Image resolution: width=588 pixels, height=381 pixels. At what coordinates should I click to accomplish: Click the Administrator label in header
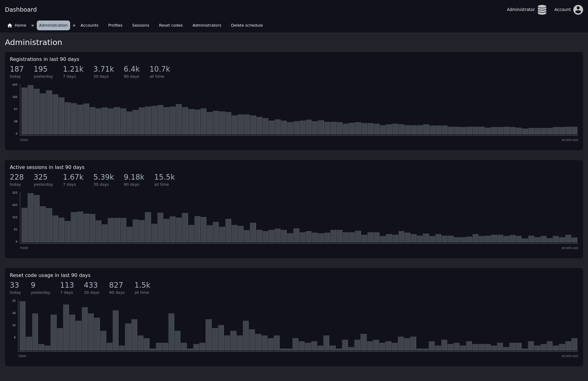(520, 9)
